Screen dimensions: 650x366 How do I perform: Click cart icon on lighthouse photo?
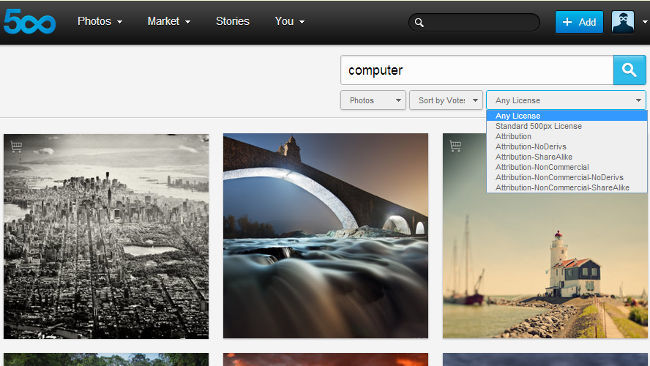(x=455, y=145)
